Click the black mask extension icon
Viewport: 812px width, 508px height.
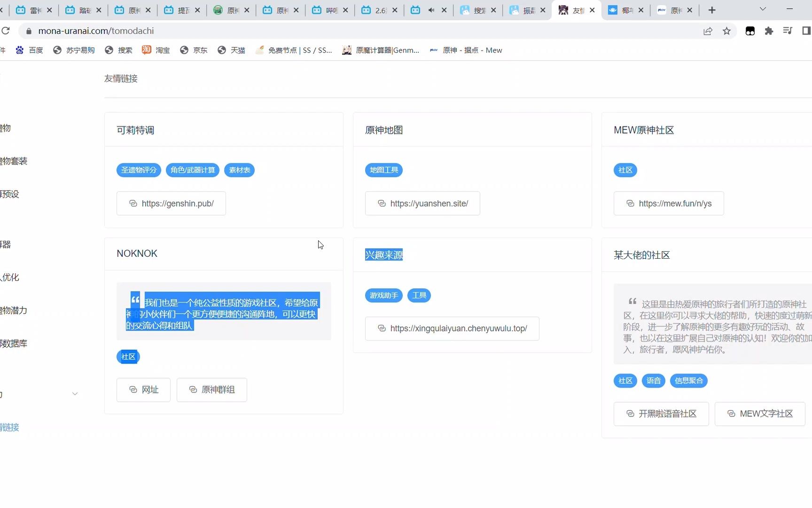click(750, 31)
